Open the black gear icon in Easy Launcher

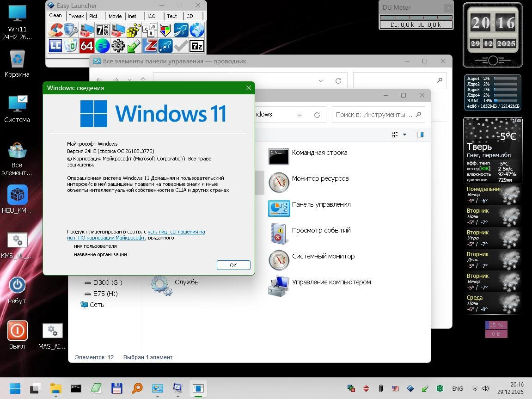coord(118,45)
